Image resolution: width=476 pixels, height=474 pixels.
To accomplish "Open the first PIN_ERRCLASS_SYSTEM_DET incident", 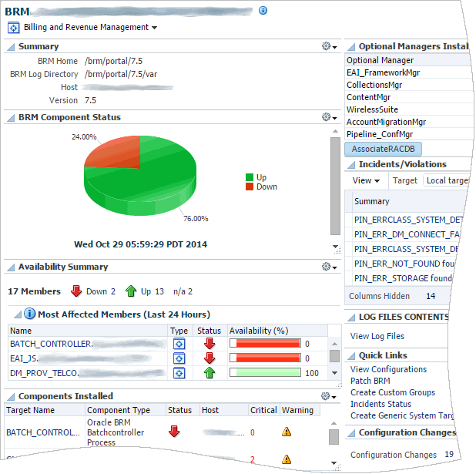I will (408, 220).
